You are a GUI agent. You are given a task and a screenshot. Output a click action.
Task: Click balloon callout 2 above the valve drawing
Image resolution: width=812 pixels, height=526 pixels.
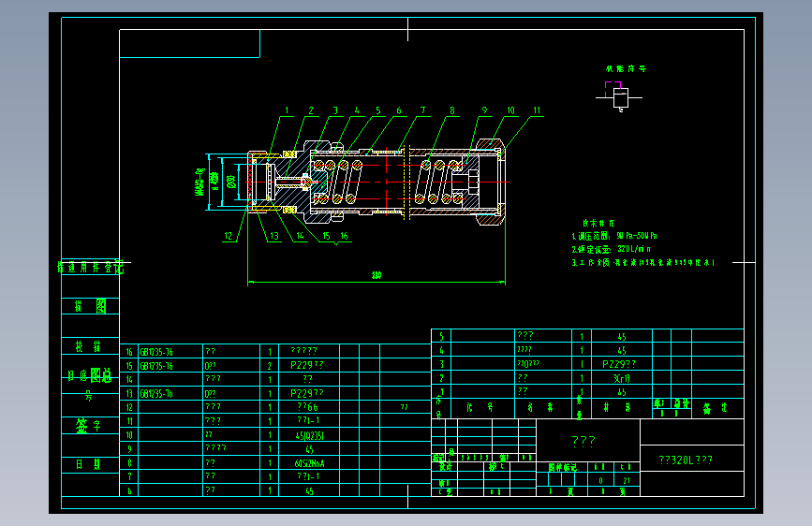311,110
